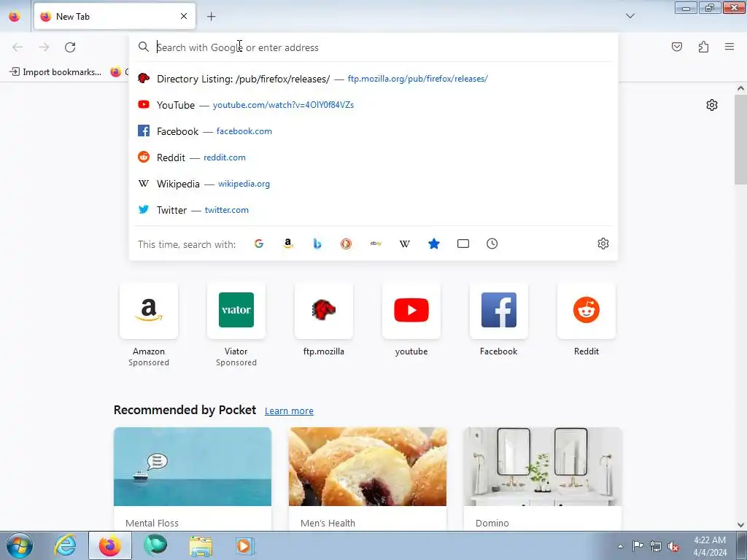Click Firefox icon in bookmarks toolbar
747x560 pixels.
116,72
